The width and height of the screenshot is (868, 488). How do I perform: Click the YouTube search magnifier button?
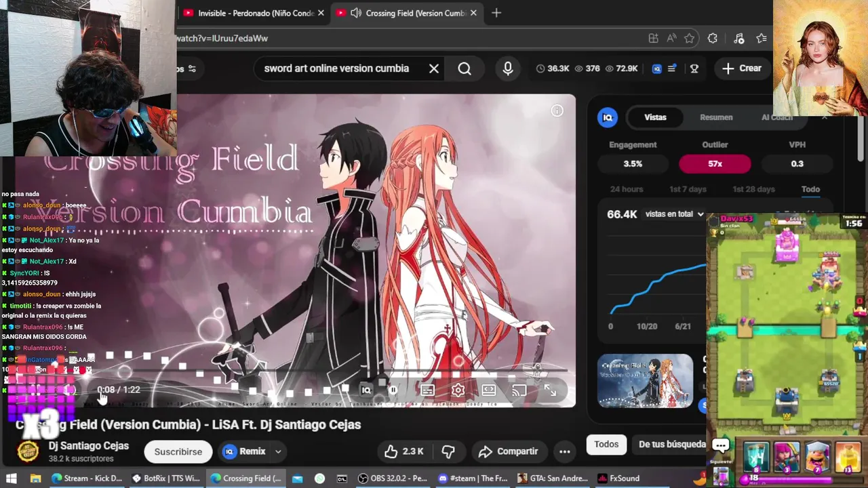[x=465, y=68]
